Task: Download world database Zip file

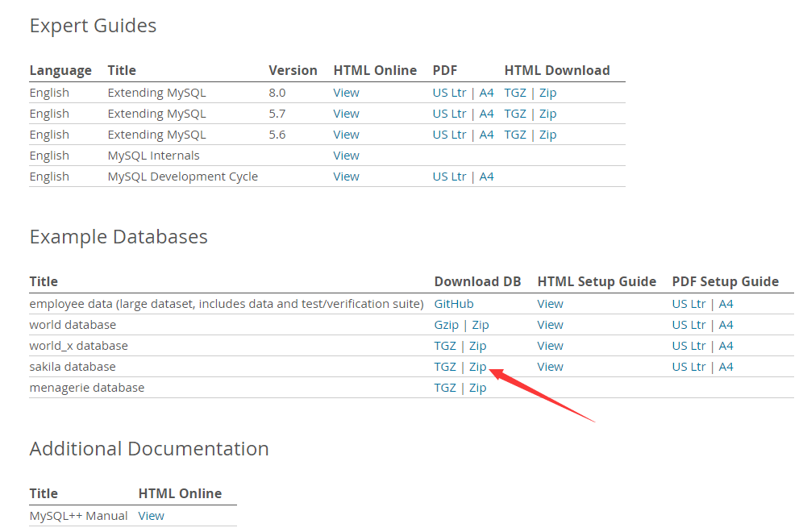Action: click(481, 325)
